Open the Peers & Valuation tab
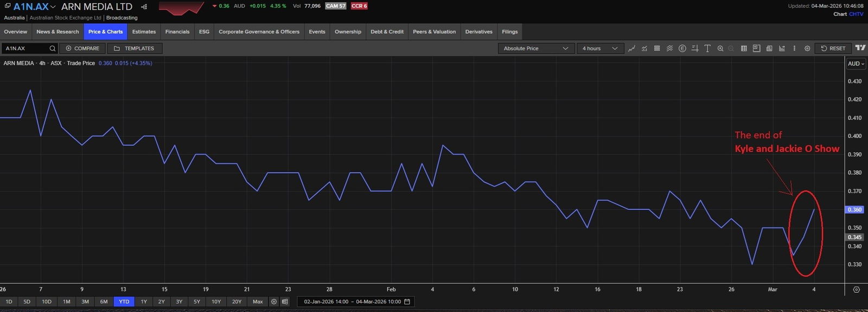Viewport: 868px width, 312px height. [x=434, y=31]
